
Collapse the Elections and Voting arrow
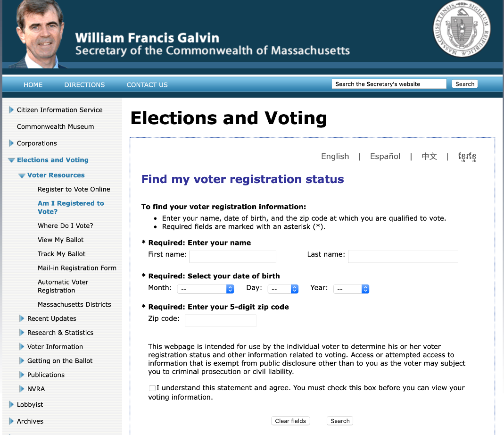click(11, 160)
